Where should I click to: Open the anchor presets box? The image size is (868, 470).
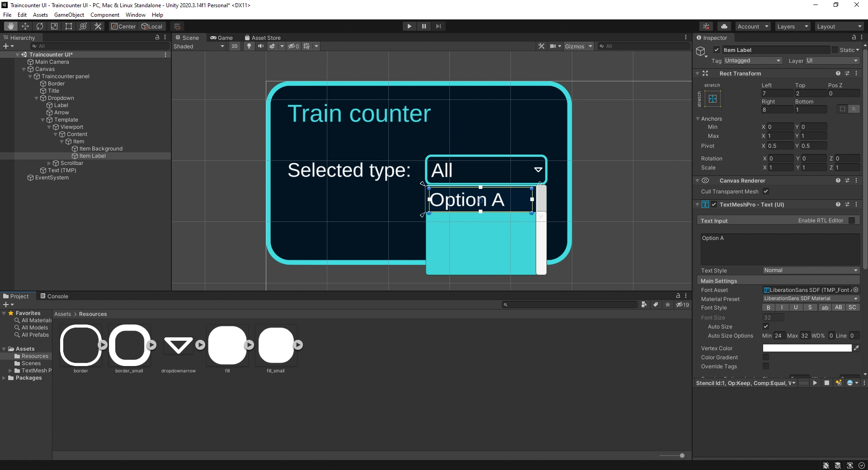click(712, 99)
